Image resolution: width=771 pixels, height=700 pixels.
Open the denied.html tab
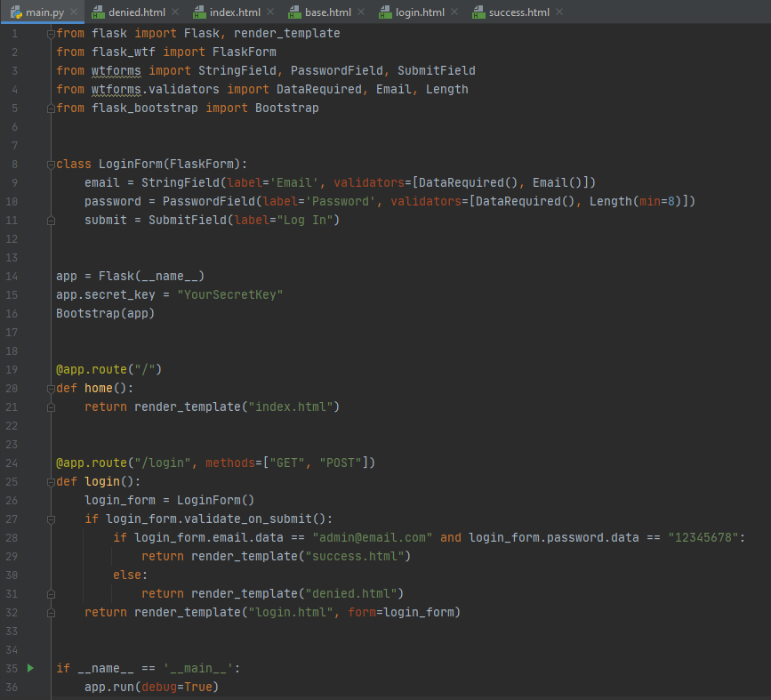pos(136,12)
